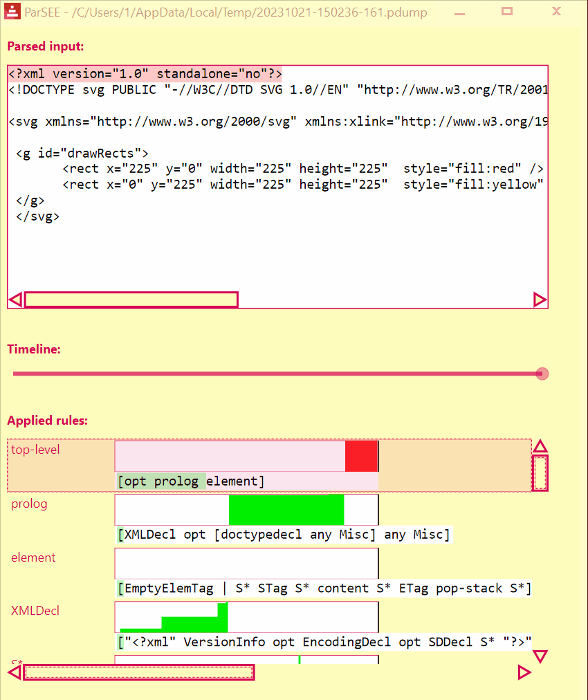Click the 'Parsed input:' heading

click(46, 46)
